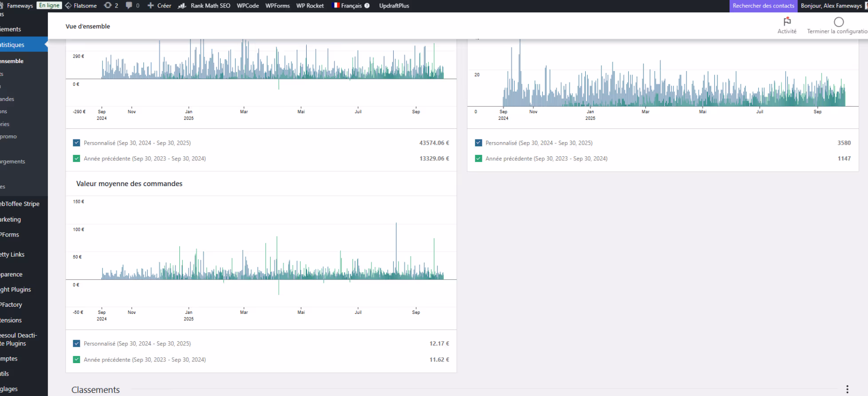This screenshot has height=396, width=868.
Task: Open Apparence in the sidebar
Action: (x=11, y=274)
